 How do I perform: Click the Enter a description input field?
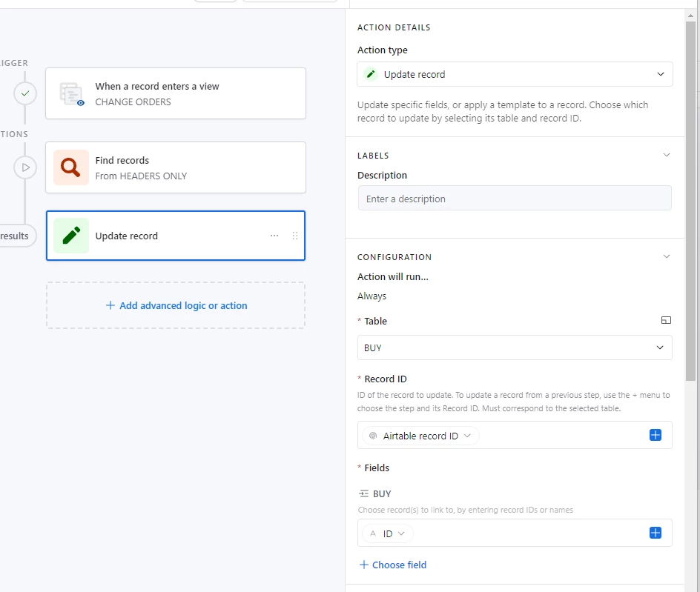click(x=515, y=199)
